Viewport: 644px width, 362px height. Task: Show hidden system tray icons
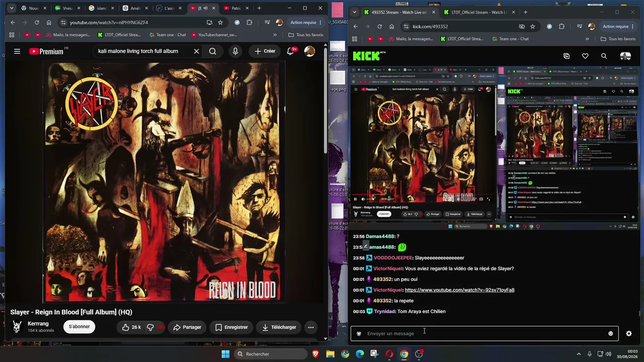(579, 354)
